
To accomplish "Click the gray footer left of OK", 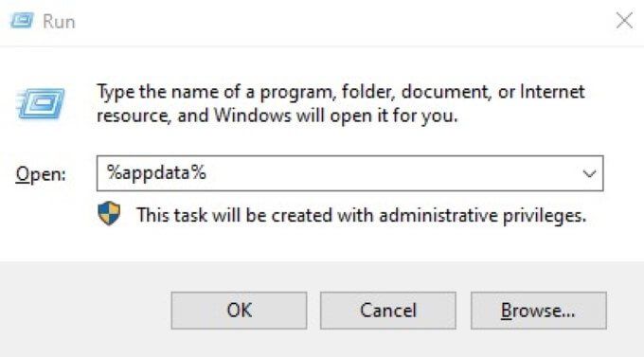I will [x=84, y=311].
